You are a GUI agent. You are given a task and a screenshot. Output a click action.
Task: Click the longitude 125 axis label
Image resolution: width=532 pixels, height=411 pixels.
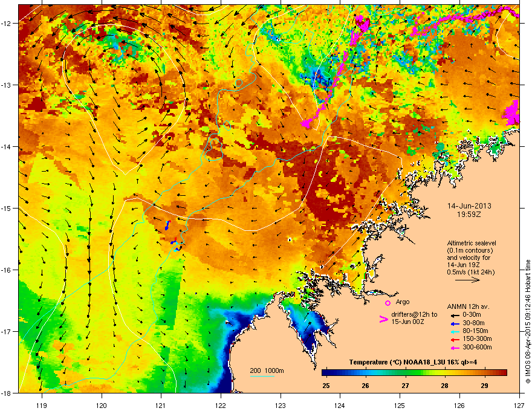point(400,406)
